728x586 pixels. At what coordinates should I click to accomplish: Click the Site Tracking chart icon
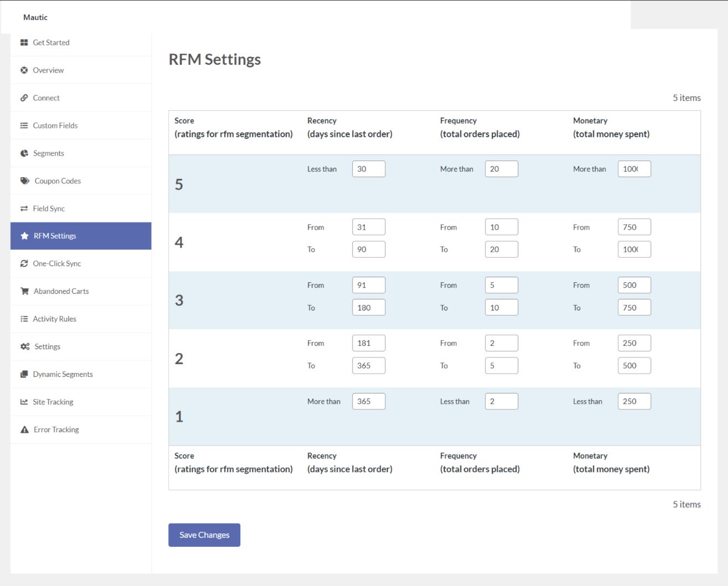pos(24,402)
